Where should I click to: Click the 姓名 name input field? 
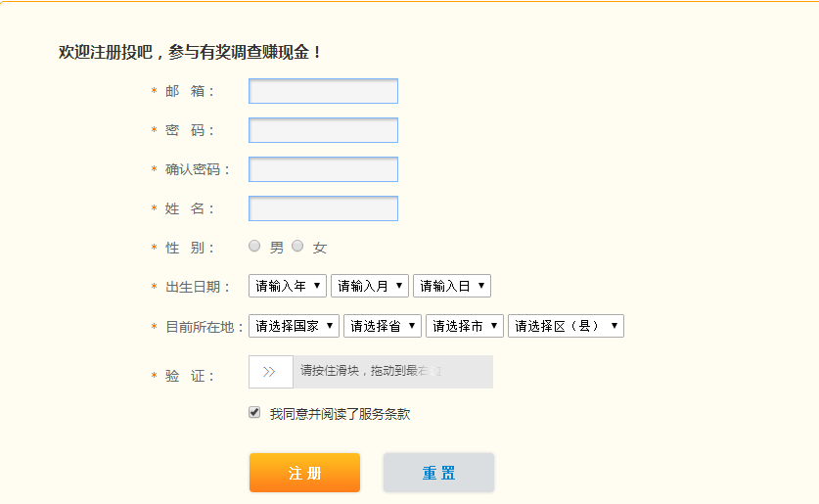point(323,208)
